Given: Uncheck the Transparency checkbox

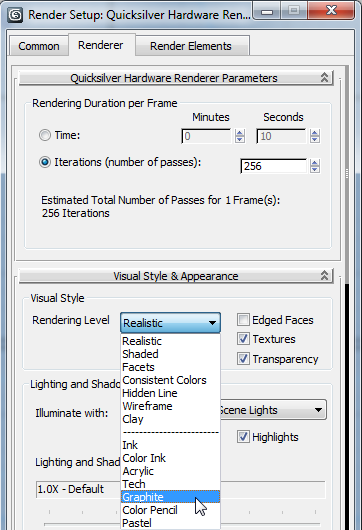Looking at the screenshot, I should point(243,359).
